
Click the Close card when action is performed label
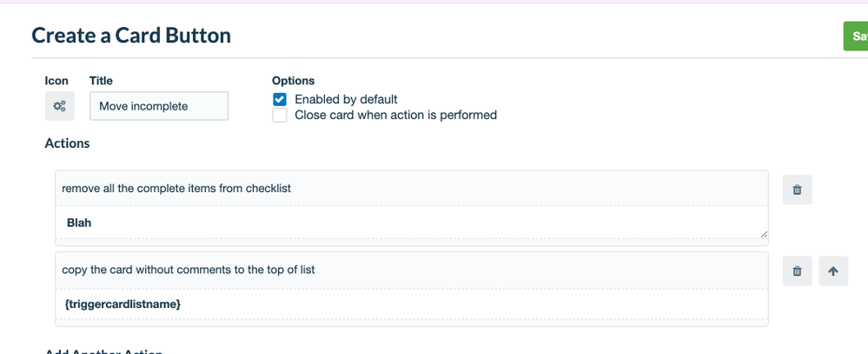tap(396, 115)
